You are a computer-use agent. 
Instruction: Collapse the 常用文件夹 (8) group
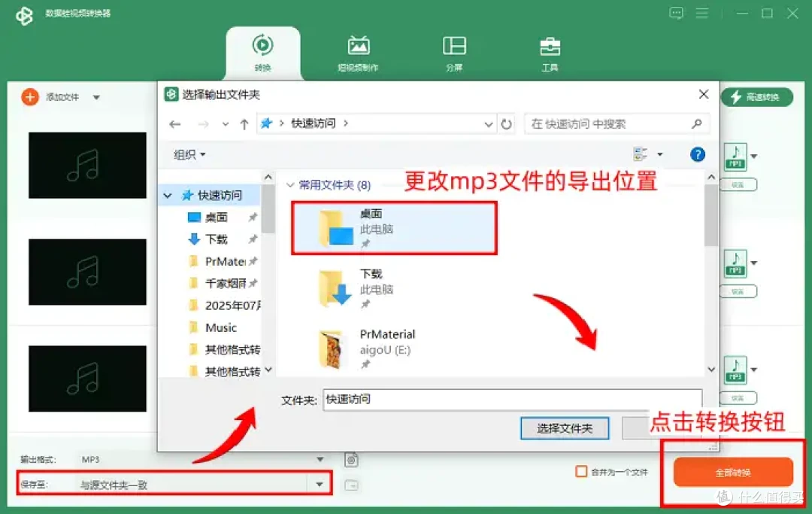pyautogui.click(x=290, y=185)
